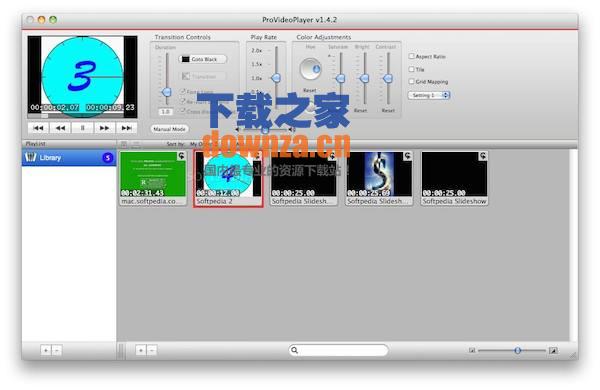Screen dimensions: 600x390
Task: Click the small thumbnail size icon
Action: pos(472,350)
